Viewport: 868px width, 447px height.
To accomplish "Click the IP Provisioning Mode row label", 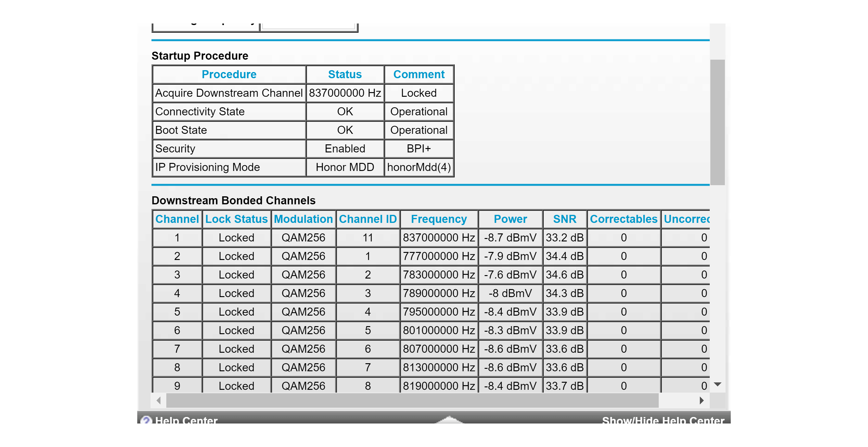I will click(x=207, y=167).
